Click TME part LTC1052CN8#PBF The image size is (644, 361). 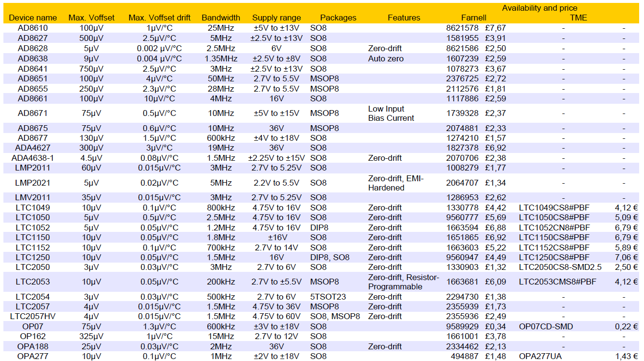click(x=554, y=228)
